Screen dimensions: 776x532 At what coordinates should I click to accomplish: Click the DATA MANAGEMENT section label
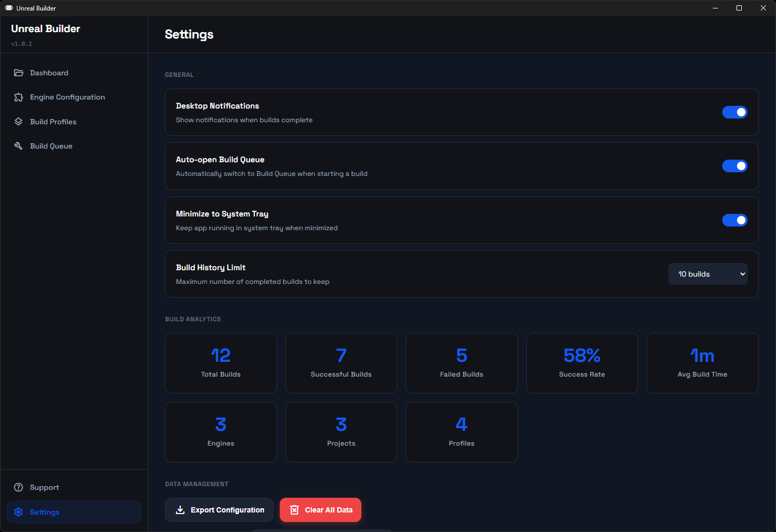(x=197, y=484)
